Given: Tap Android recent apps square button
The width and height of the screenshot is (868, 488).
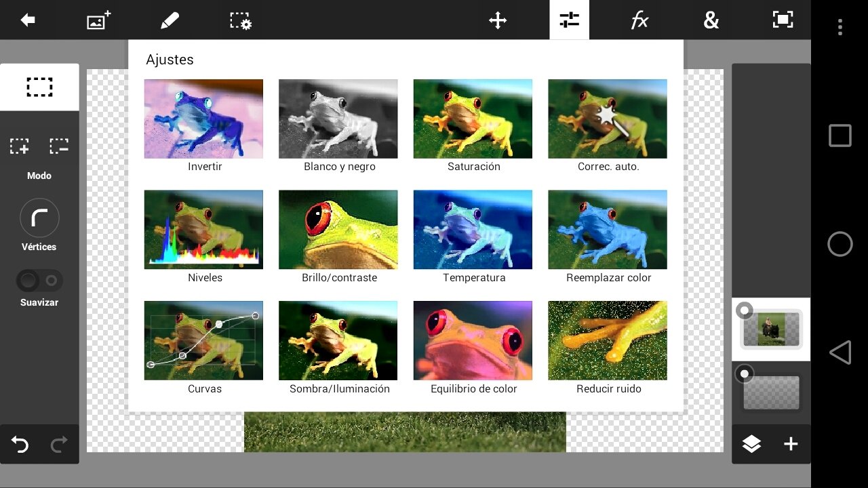Looking at the screenshot, I should point(840,136).
